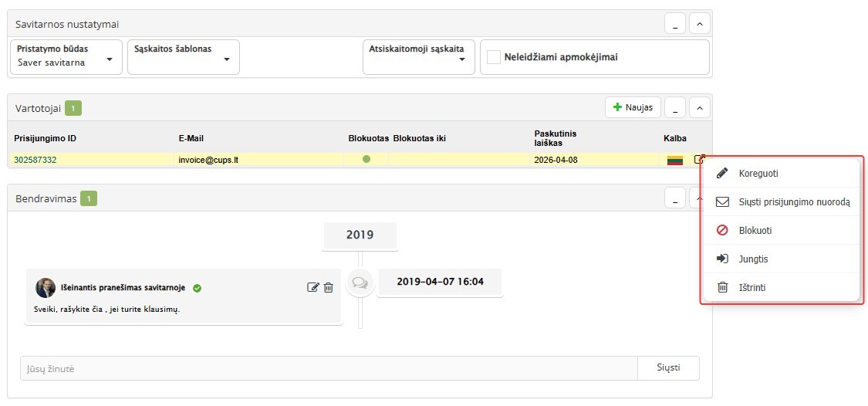Minimize Bendravimas panel with underscore button
Screen dimensions: 868x406
coord(675,198)
